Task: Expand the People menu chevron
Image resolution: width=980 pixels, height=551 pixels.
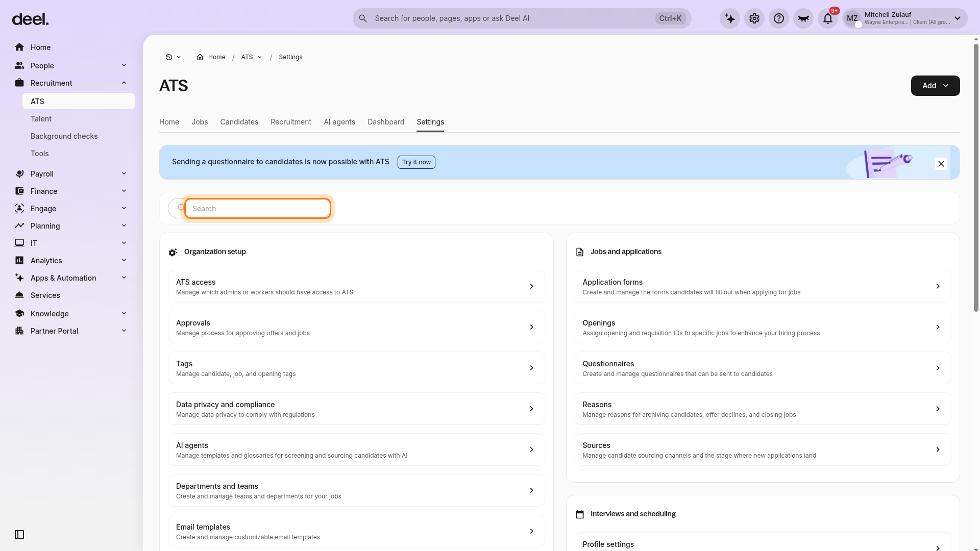Action: (124, 66)
